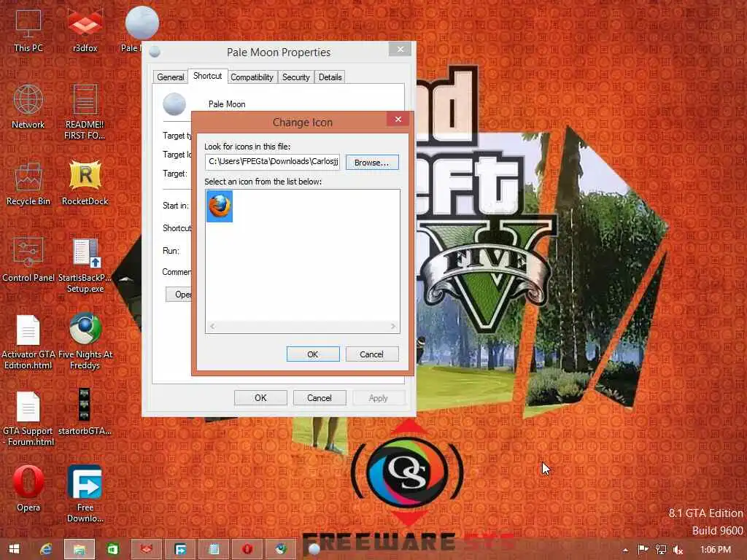Open the network tray icon

pos(661,550)
